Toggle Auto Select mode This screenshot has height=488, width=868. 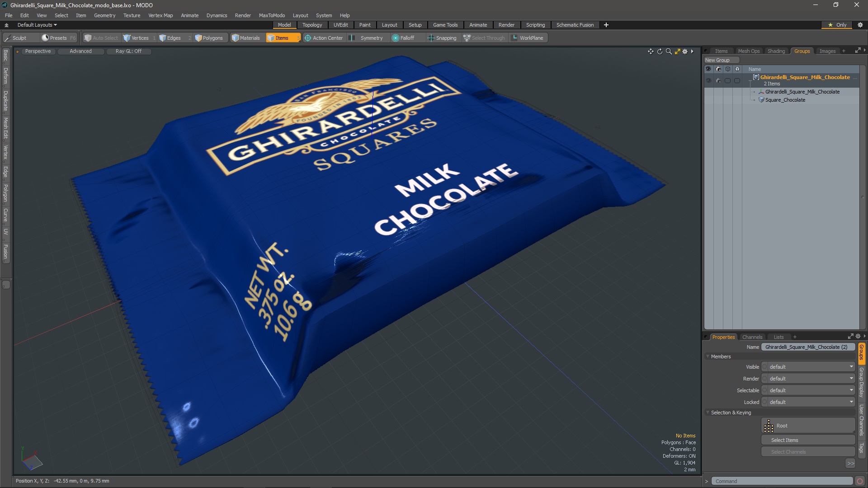coord(101,38)
